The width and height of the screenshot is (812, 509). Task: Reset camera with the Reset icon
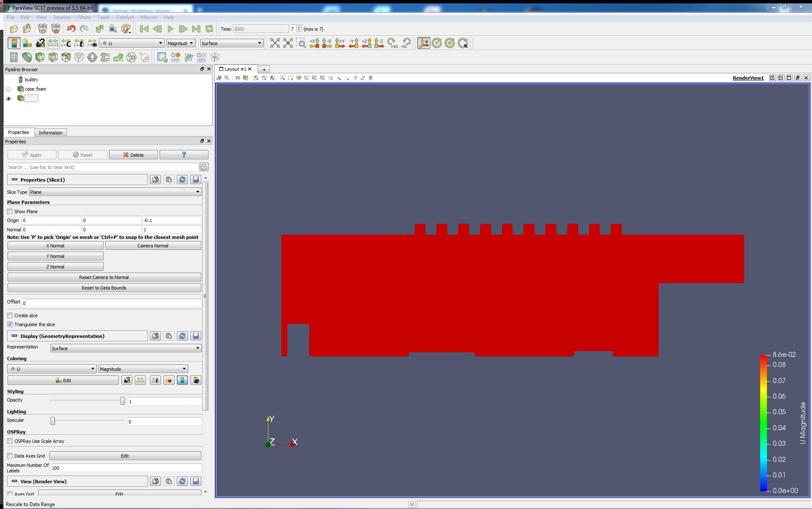[275, 43]
